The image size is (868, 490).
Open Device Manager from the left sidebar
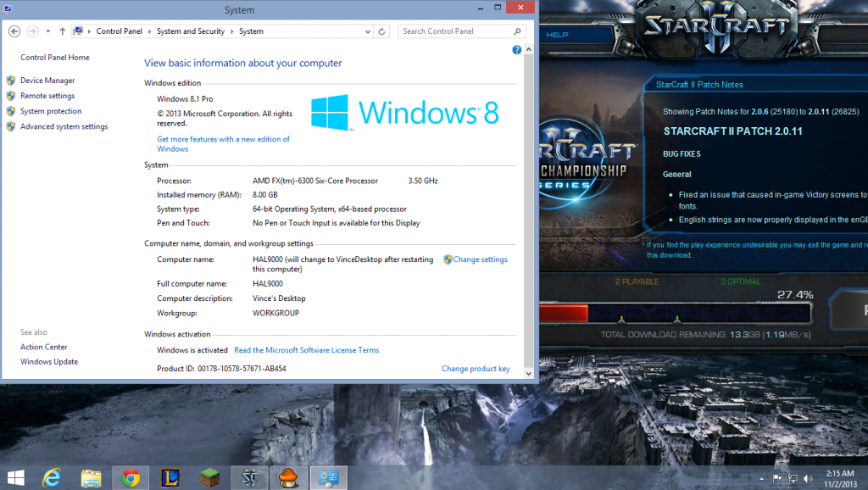coord(47,81)
